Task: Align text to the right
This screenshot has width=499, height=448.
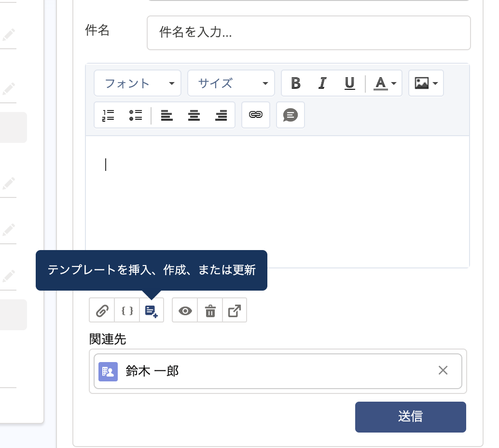Action: (x=221, y=115)
